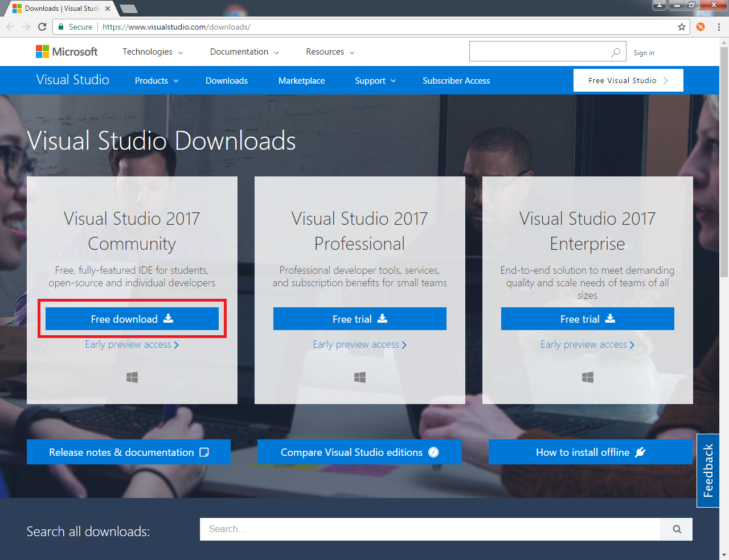
Task: Go to Marketplace in the navigation bar
Action: click(x=301, y=81)
